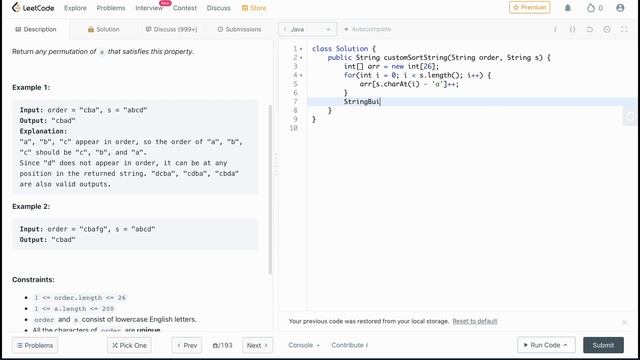
Task: Open the Problems nav item
Action: tap(111, 8)
